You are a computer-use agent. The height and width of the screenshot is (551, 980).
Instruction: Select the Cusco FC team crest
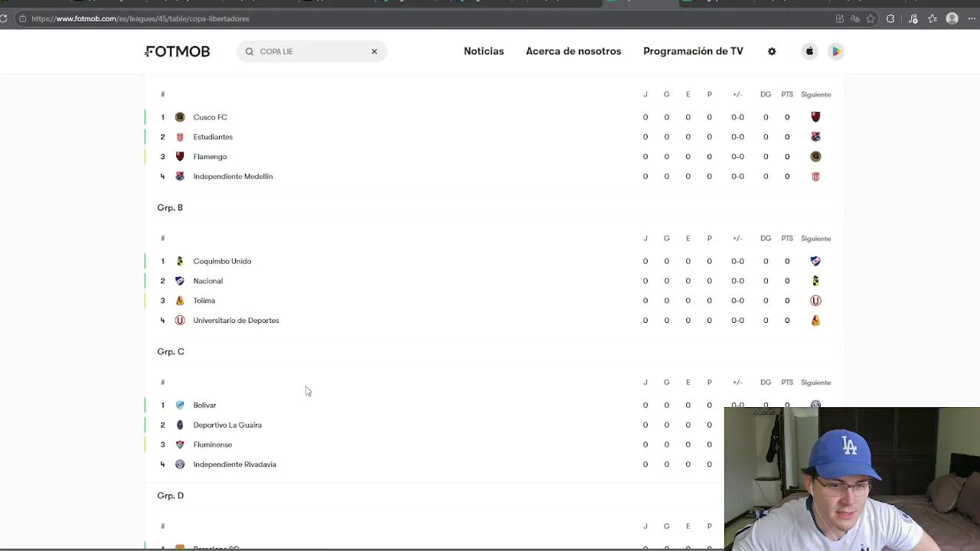(180, 117)
